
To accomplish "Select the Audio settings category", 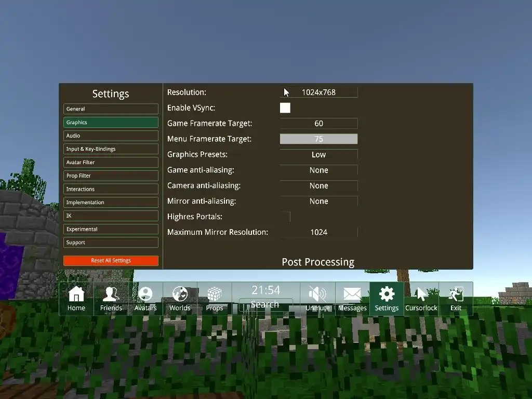I will pyautogui.click(x=111, y=136).
